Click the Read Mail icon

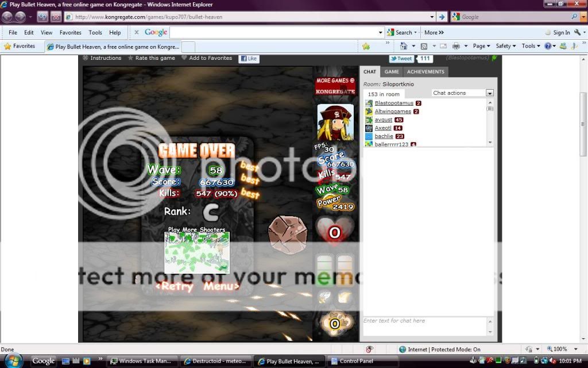pos(443,46)
